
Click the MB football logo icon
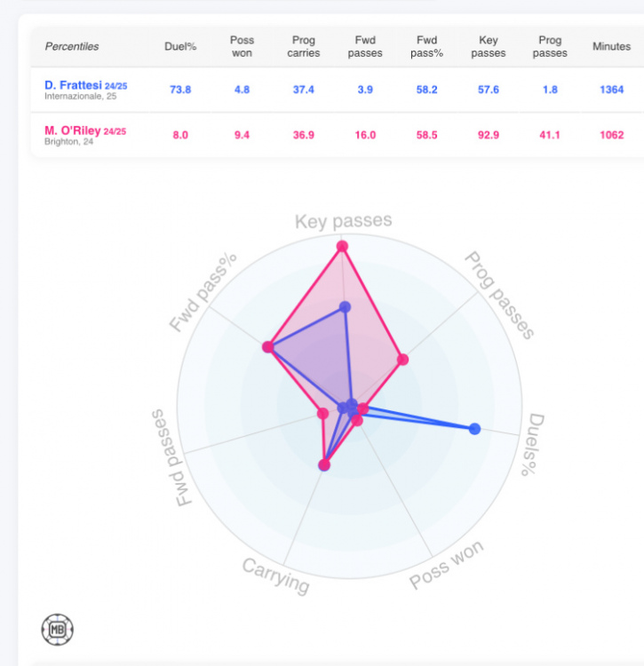click(x=58, y=629)
